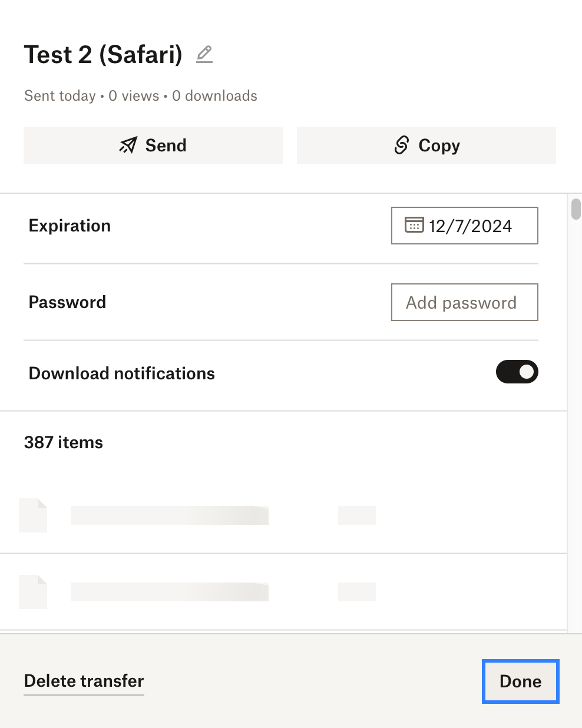Click the "387 items" heading
This screenshot has height=728, width=582.
click(64, 442)
